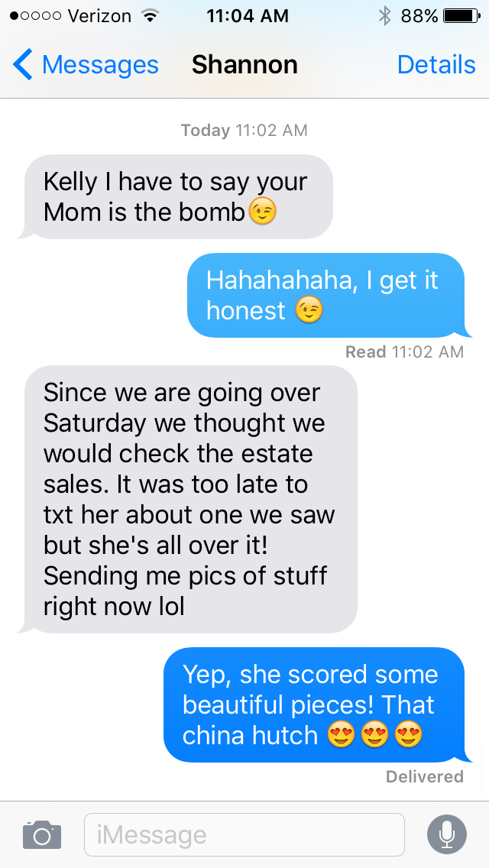Tap the last heart-eyes emoji
Image resolution: width=489 pixels, height=868 pixels.
(408, 735)
